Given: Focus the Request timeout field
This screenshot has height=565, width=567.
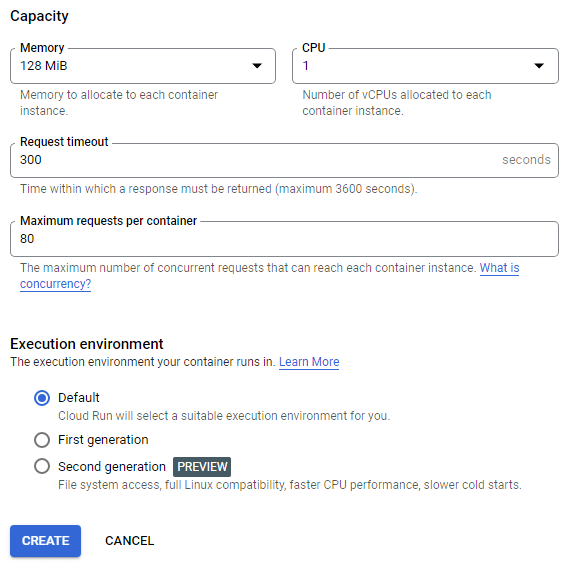Looking at the screenshot, I should tap(284, 160).
